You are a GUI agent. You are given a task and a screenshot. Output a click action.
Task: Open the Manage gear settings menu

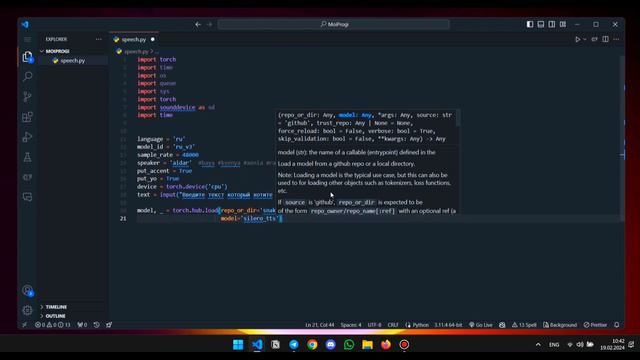pyautogui.click(x=27, y=310)
